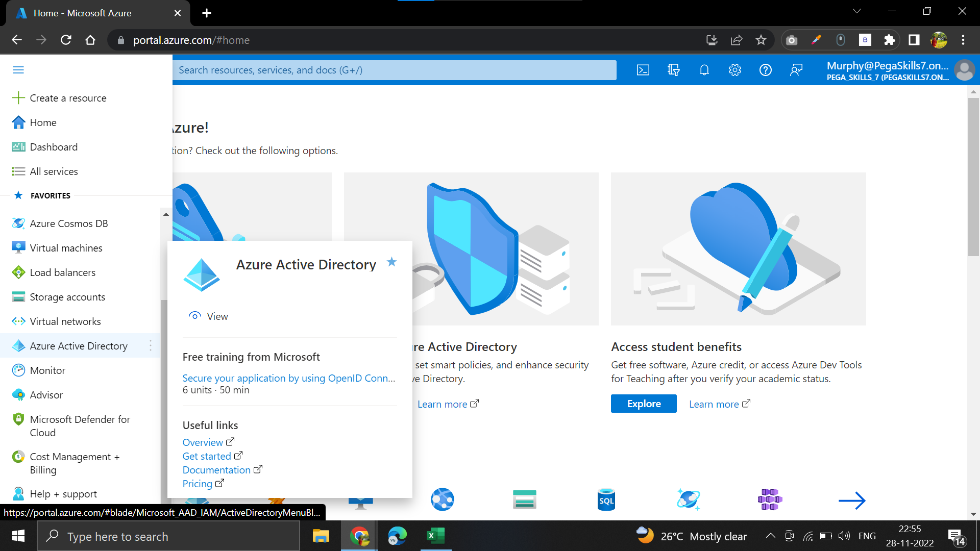Click View in the Azure Active Directory flyout
Image resolution: width=980 pixels, height=551 pixels.
tap(208, 316)
